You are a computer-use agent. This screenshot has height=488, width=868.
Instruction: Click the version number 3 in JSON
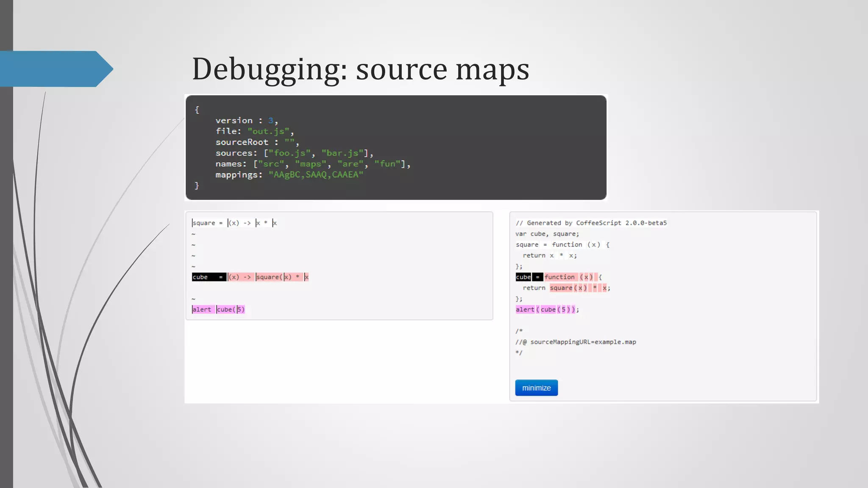271,121
